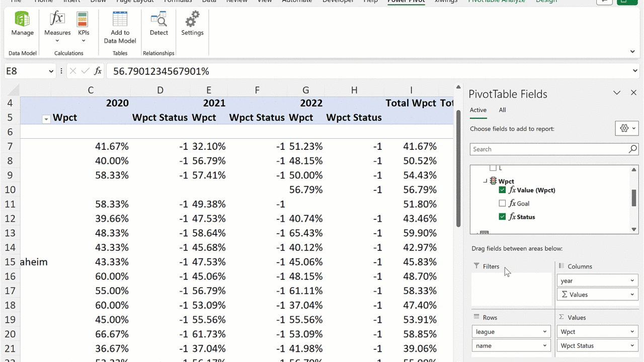Uncheck the Status field checkbox
The height and width of the screenshot is (362, 644).
tap(502, 217)
